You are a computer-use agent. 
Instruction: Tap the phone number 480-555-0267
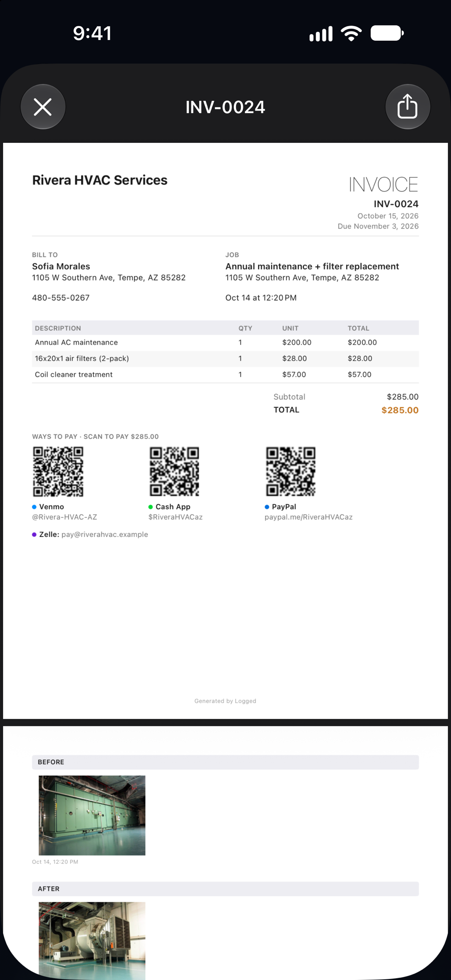pyautogui.click(x=61, y=298)
